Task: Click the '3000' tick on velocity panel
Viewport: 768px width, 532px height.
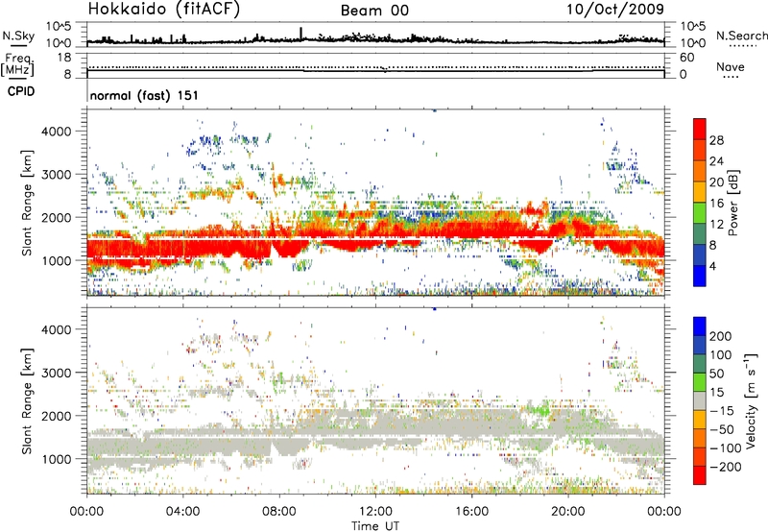Action: coord(57,373)
